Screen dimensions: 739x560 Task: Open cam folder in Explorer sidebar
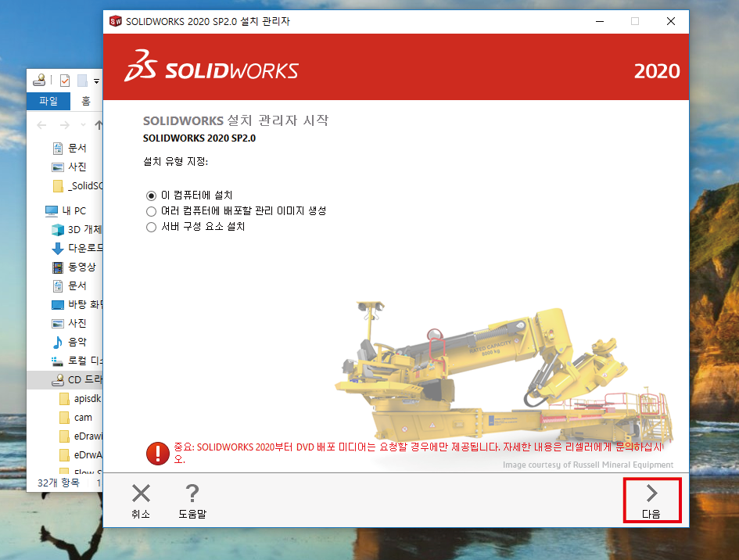76,418
